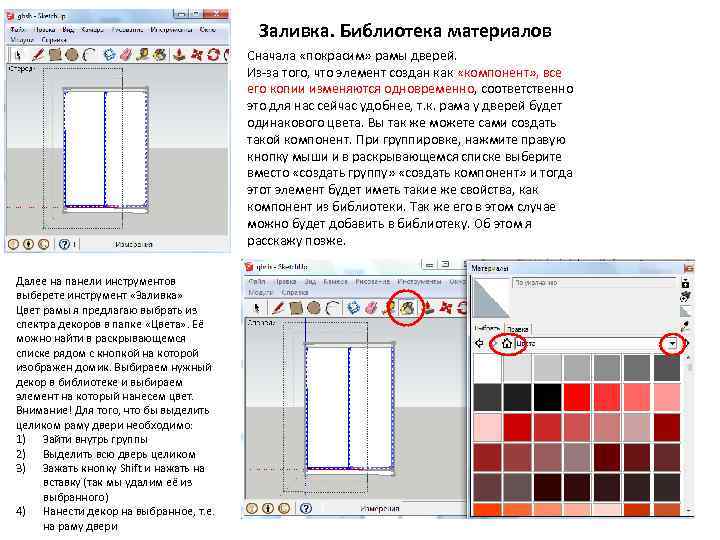Click Set Default Material icon in Materials panel
The width and height of the screenshot is (720, 540).
(x=685, y=312)
